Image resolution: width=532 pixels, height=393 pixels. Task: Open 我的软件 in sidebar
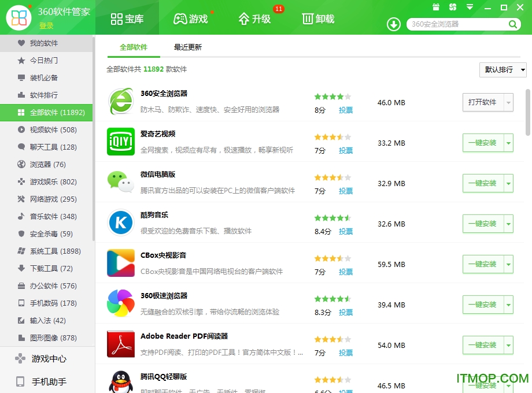pyautogui.click(x=46, y=43)
